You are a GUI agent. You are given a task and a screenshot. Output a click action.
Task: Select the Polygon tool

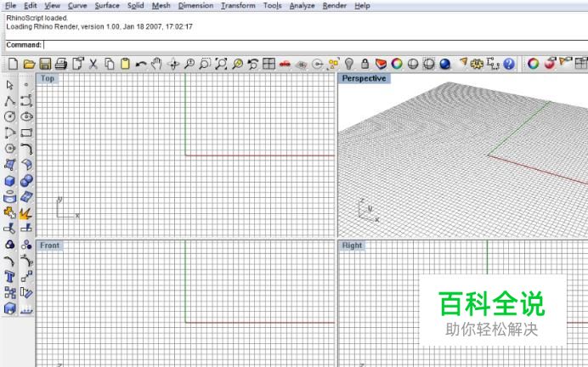(9, 149)
